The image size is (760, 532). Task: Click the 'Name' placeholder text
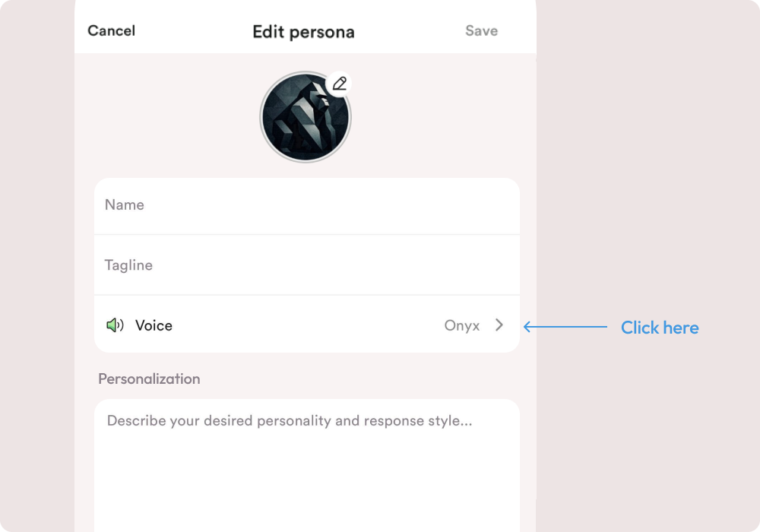[x=125, y=205]
